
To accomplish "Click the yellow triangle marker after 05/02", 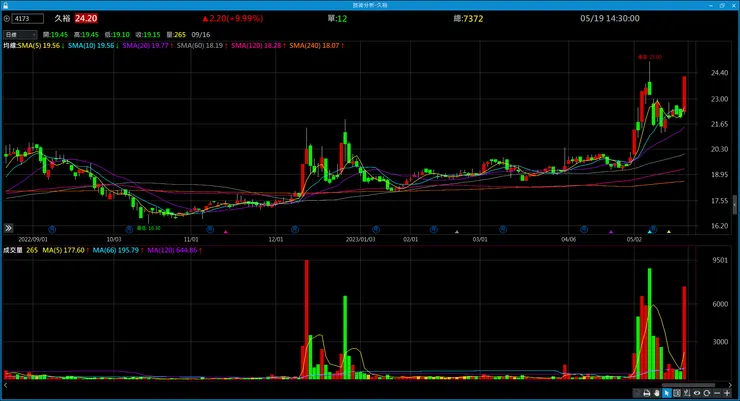I will (x=669, y=232).
